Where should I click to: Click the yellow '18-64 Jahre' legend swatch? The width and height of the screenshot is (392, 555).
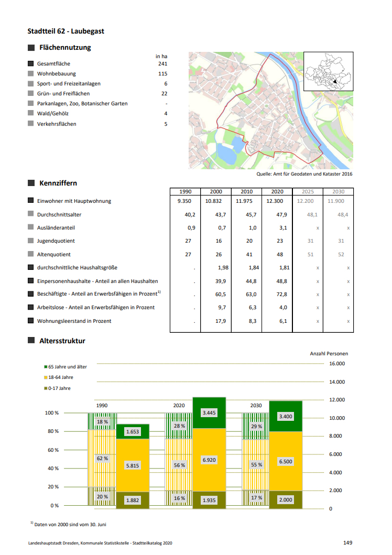46,377
